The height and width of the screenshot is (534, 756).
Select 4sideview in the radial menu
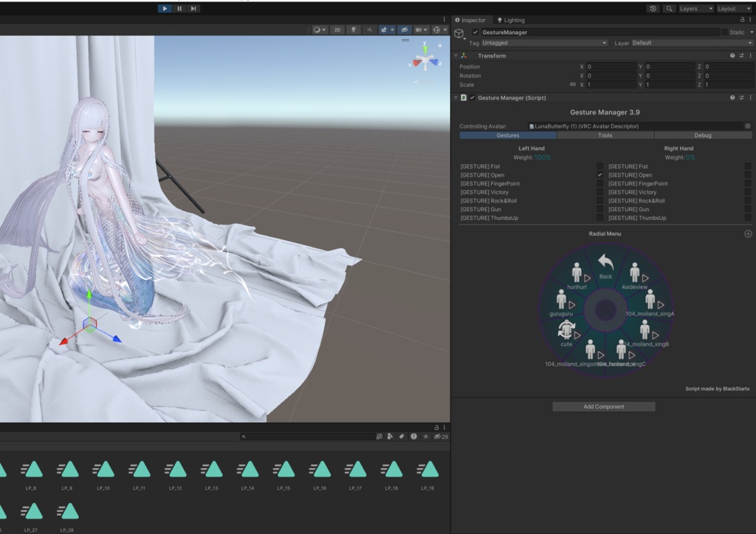[636, 276]
